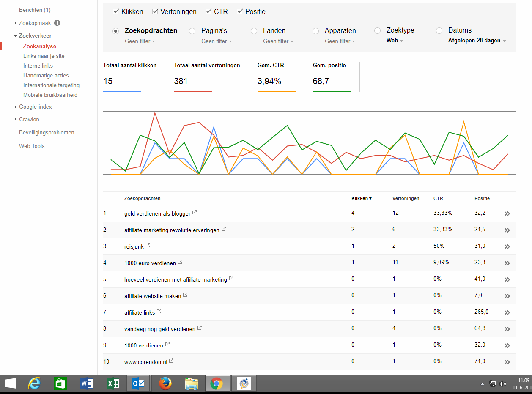Open 'Handmatige acties' in sidebar

point(46,75)
